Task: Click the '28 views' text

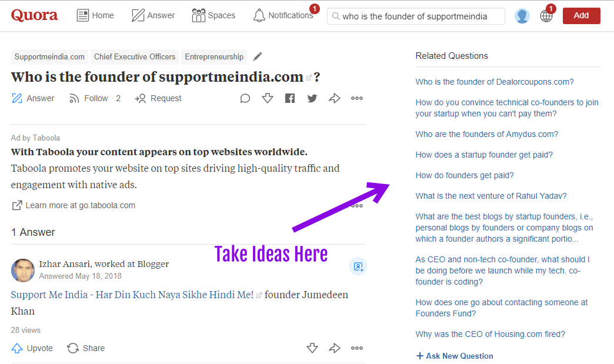Action: (x=25, y=330)
